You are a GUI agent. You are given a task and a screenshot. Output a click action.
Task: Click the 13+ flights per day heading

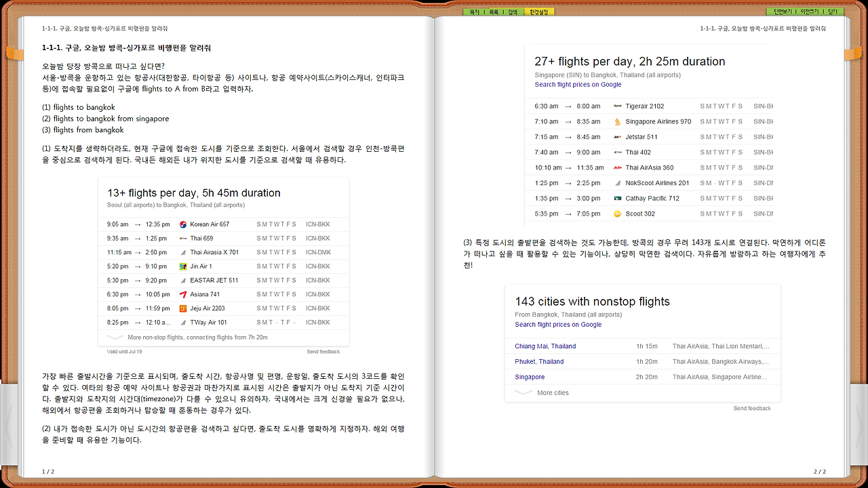(x=194, y=193)
